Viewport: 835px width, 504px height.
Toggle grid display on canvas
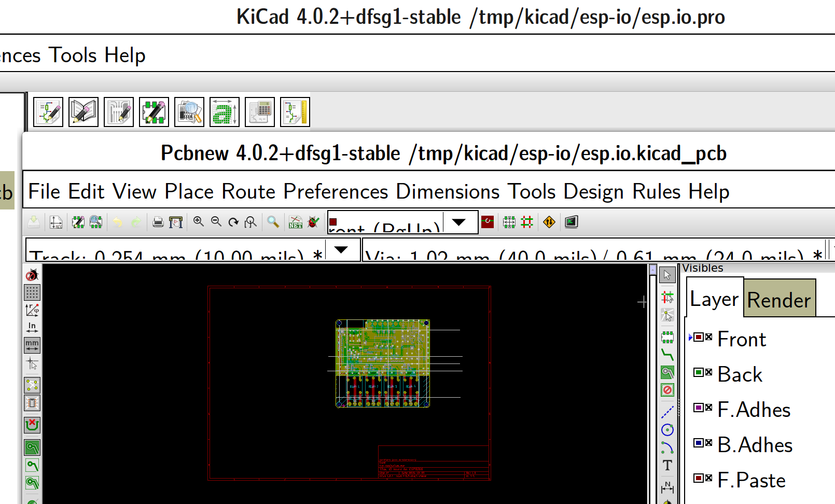pyautogui.click(x=32, y=292)
